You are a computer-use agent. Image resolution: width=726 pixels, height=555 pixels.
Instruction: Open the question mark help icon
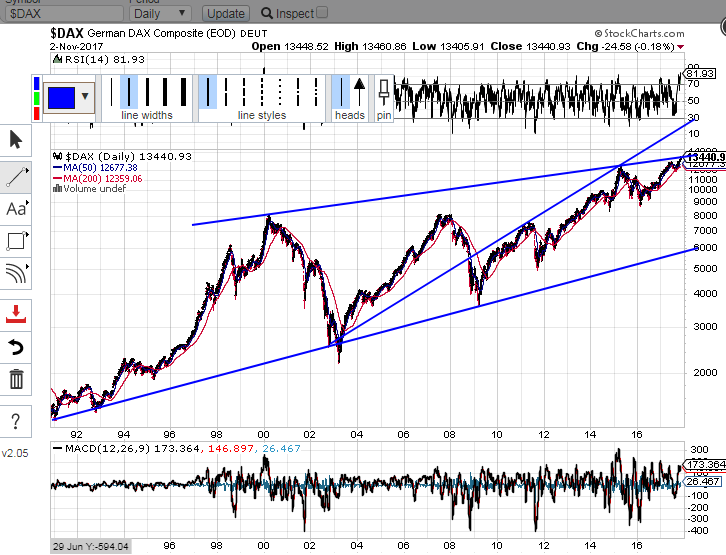15,421
